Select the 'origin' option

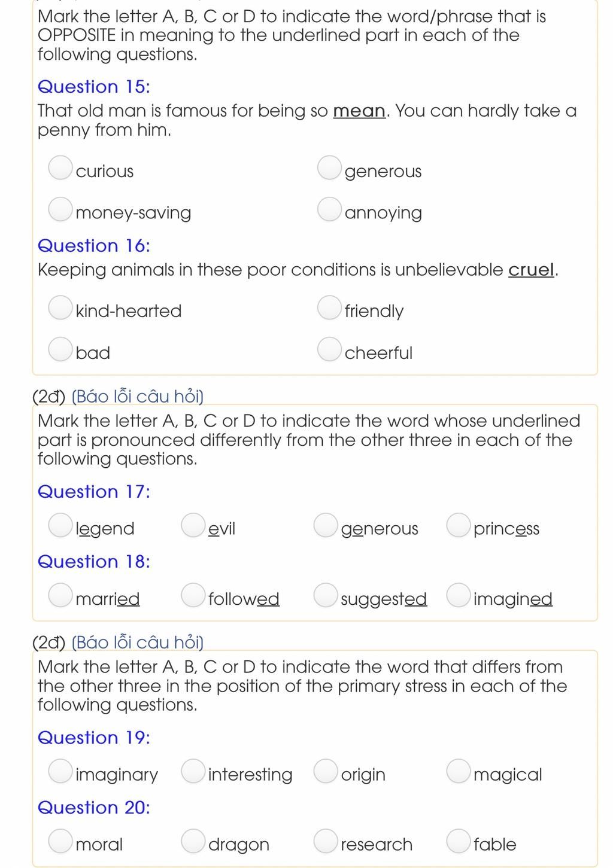pyautogui.click(x=326, y=771)
